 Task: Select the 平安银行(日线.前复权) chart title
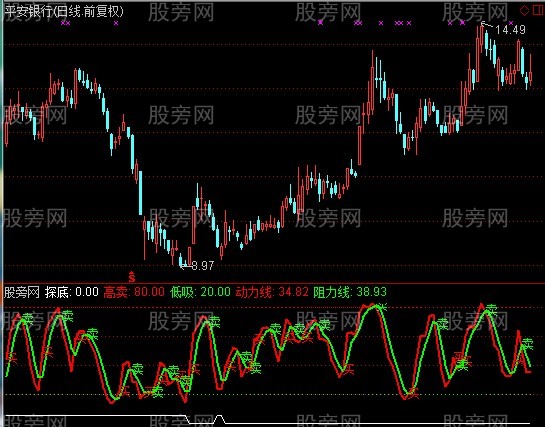point(64,11)
